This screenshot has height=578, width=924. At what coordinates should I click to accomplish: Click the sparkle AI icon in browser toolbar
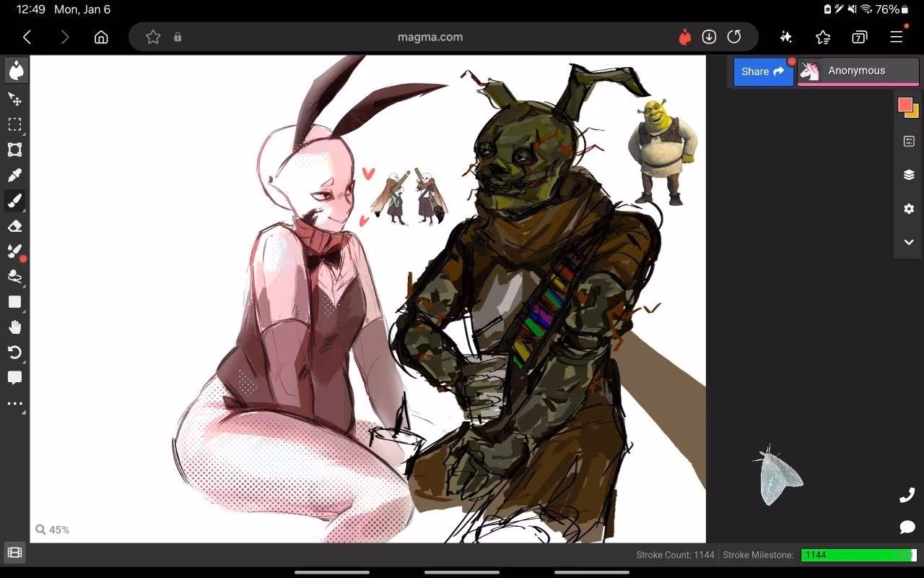(x=786, y=37)
